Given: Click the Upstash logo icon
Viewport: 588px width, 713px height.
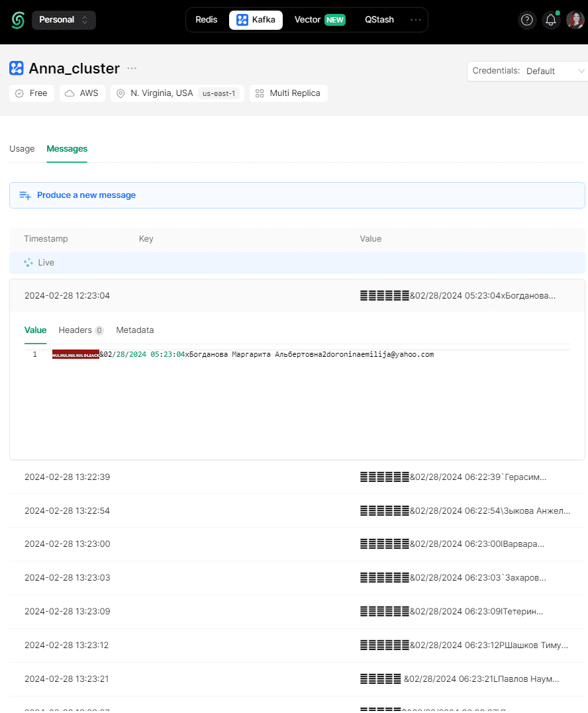Looking at the screenshot, I should (x=18, y=20).
